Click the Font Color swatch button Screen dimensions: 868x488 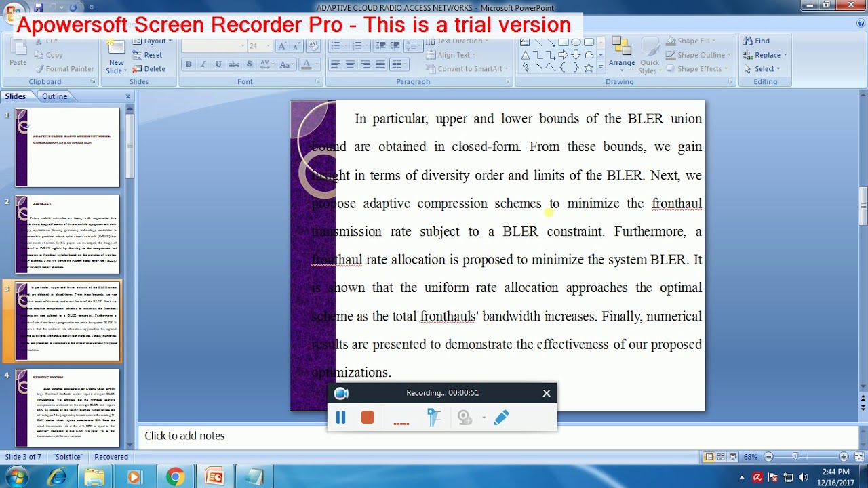306,64
